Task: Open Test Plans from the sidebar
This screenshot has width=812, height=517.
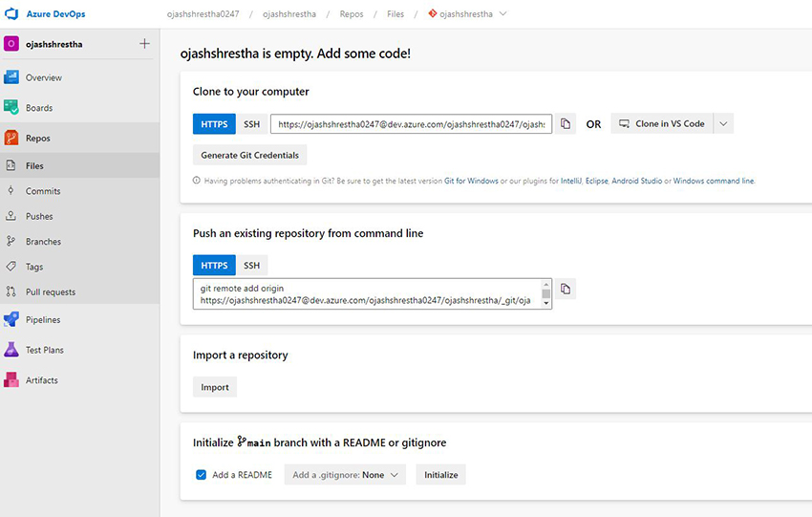Action: [x=45, y=350]
